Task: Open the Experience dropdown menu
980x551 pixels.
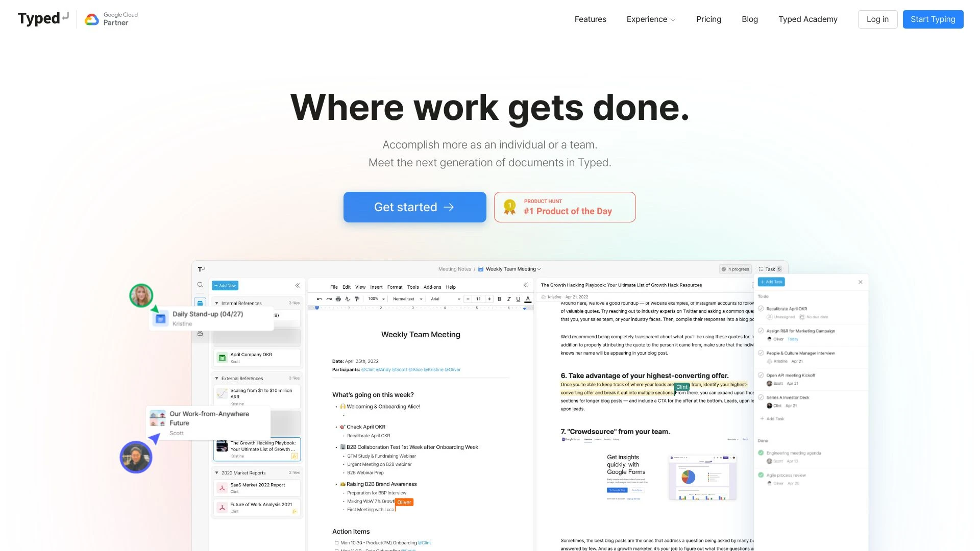Action: point(651,19)
